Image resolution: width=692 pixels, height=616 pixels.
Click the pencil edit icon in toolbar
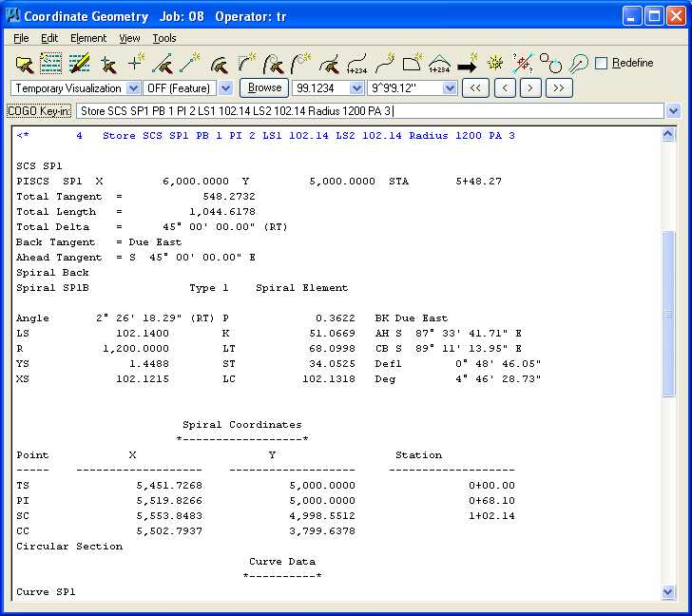click(80, 64)
